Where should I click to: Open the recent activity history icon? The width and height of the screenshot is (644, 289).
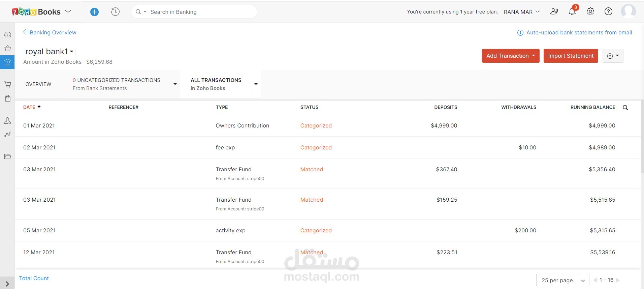[115, 12]
